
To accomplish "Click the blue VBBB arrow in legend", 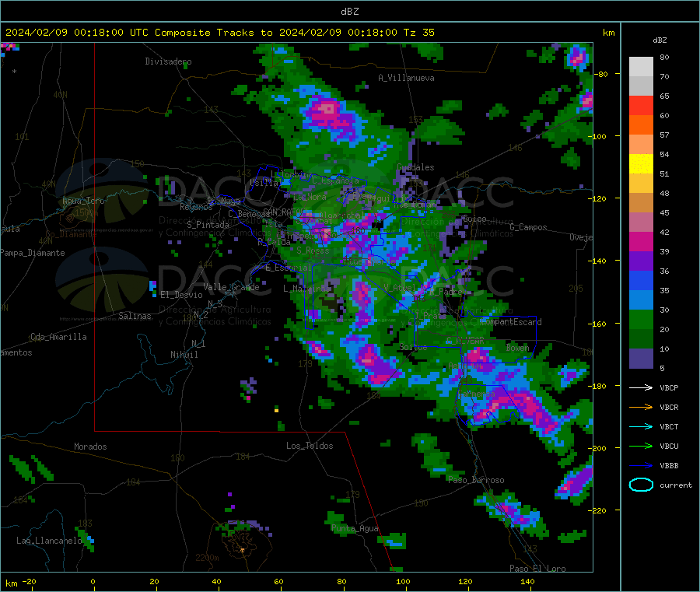I will coord(641,465).
